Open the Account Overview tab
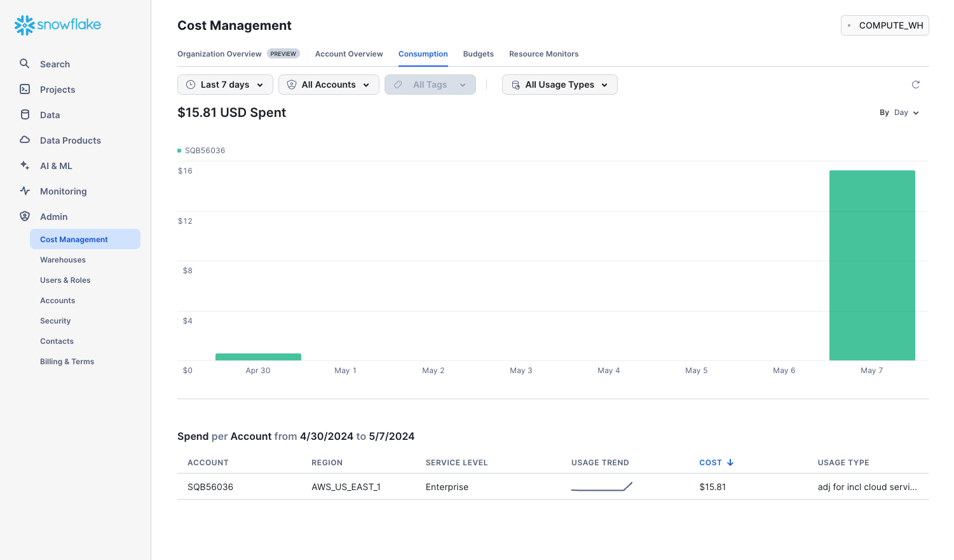The image size is (954, 560). click(349, 54)
